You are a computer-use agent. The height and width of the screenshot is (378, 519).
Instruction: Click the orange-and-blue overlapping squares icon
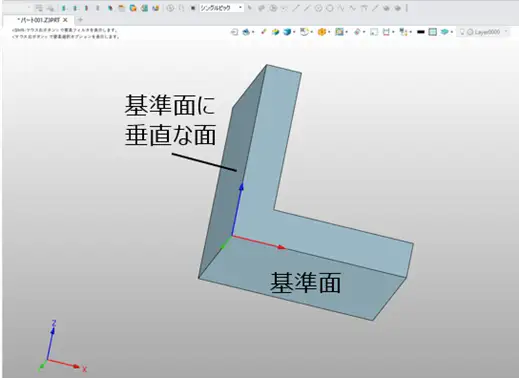[133, 8]
